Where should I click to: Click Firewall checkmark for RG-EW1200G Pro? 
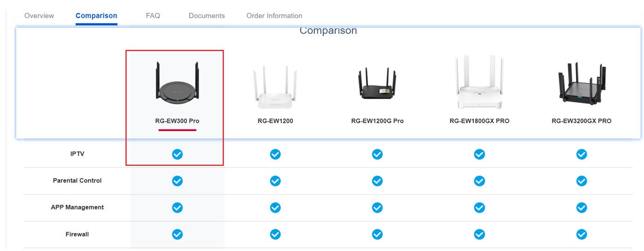tap(378, 234)
